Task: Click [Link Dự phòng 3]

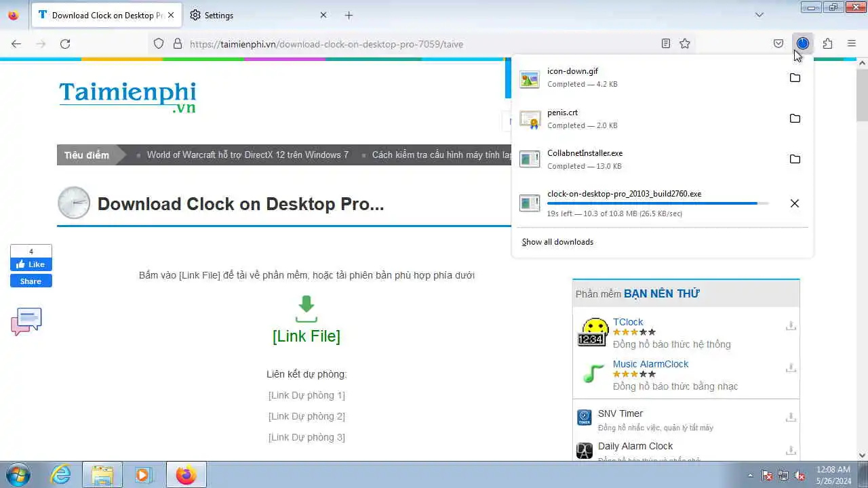Action: (x=307, y=437)
